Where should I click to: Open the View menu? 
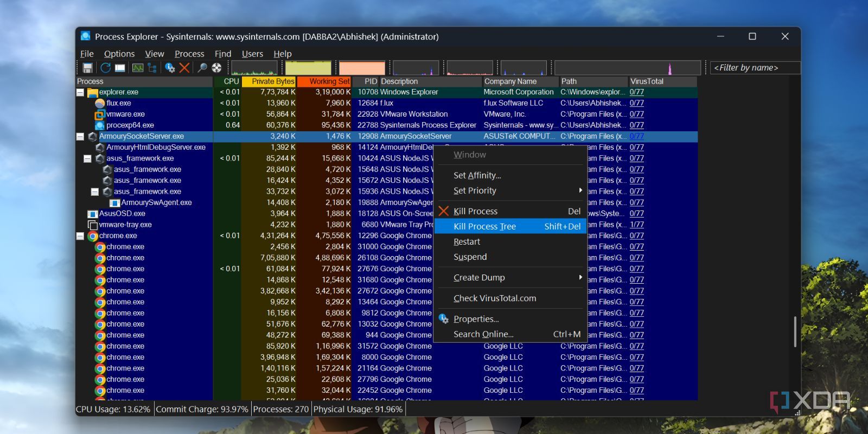[x=155, y=54]
